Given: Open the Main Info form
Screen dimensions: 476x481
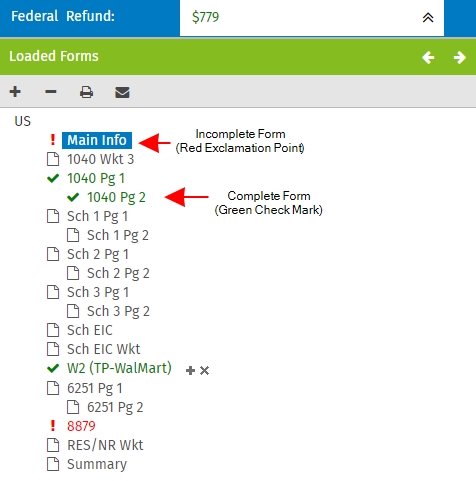Looking at the screenshot, I should (97, 140).
